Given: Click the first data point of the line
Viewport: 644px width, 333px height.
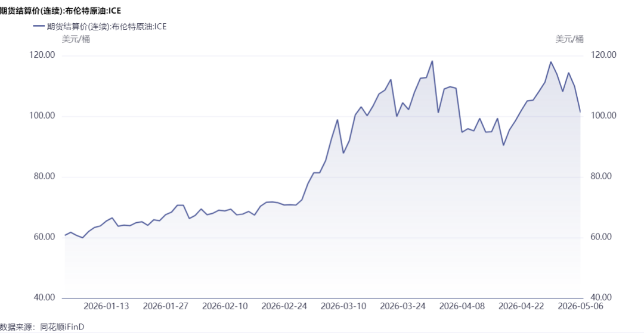Looking at the screenshot, I should 65,235.
